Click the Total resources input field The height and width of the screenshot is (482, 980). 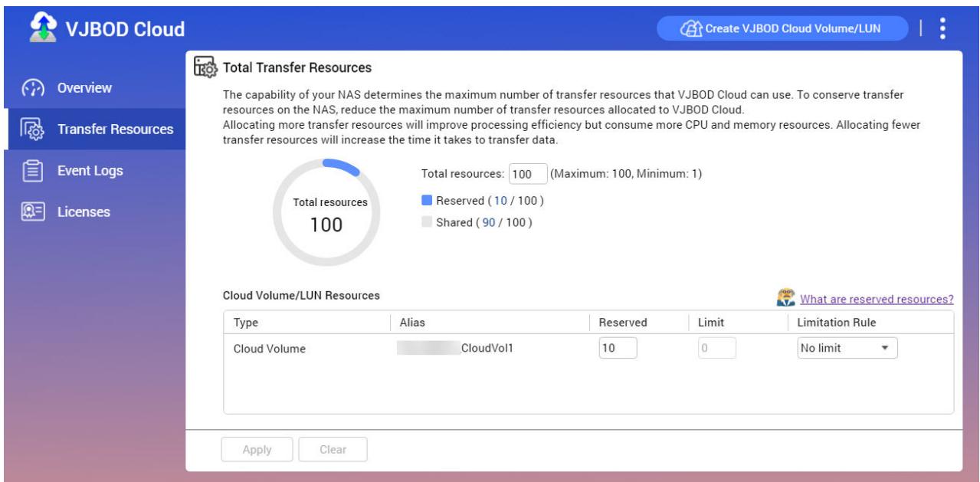coord(528,174)
